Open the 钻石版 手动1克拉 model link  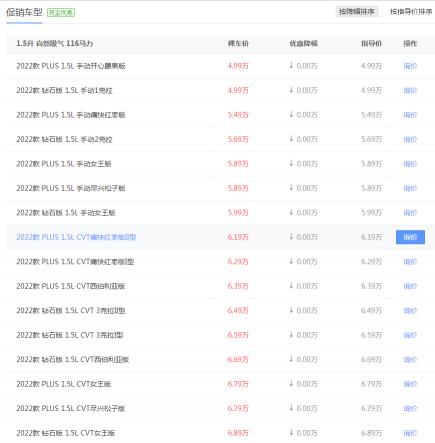(x=64, y=90)
